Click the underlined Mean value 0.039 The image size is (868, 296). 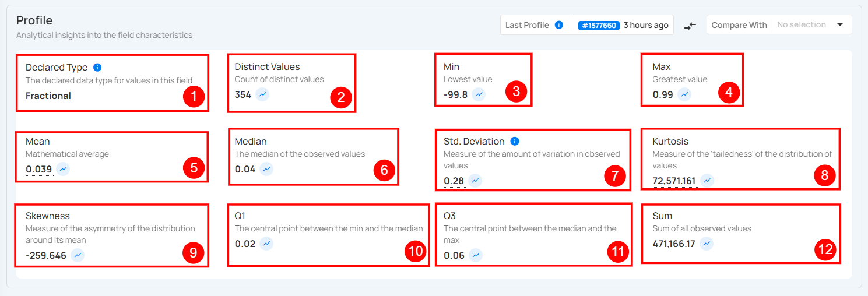[x=39, y=170]
